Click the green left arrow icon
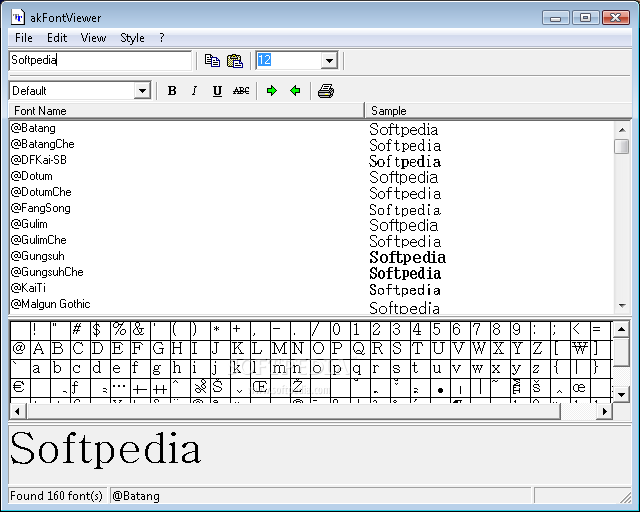 pyautogui.click(x=295, y=91)
